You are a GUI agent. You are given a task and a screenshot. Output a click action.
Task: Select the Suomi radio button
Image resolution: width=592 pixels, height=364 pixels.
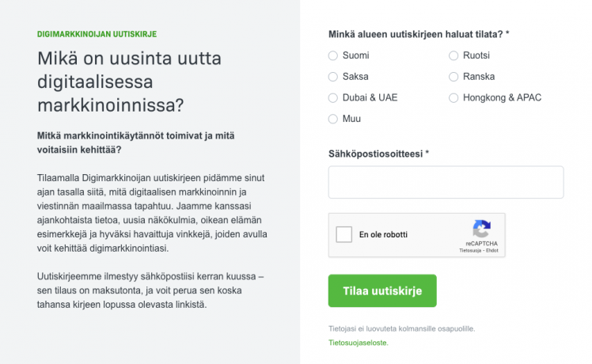pyautogui.click(x=332, y=55)
